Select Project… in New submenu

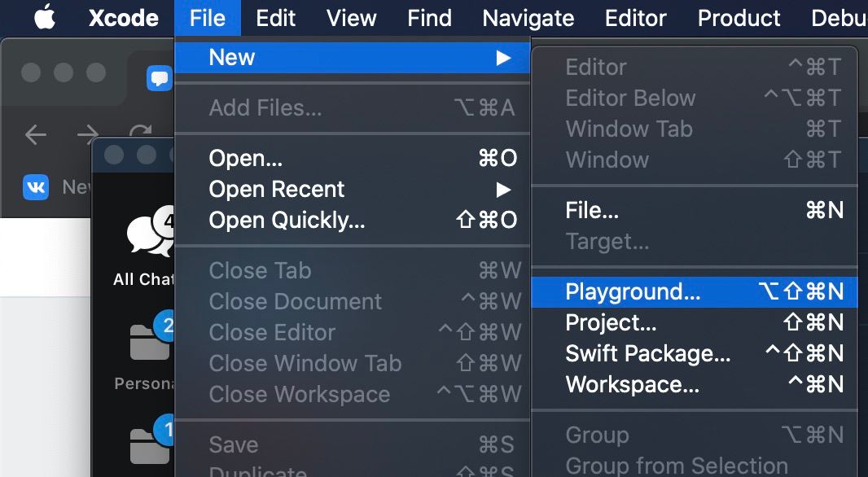pyautogui.click(x=695, y=322)
